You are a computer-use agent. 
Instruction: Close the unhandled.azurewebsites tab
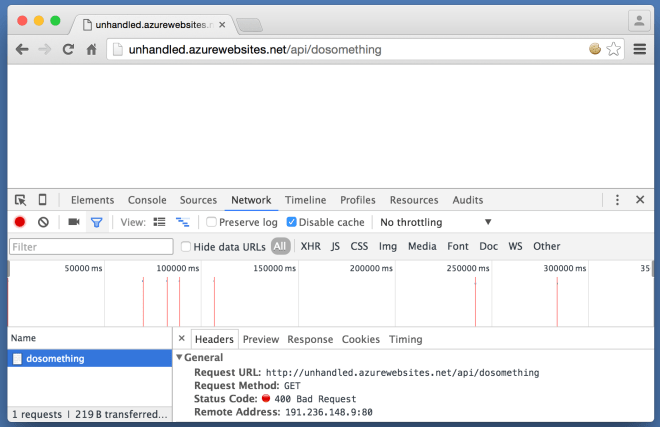pyautogui.click(x=222, y=25)
